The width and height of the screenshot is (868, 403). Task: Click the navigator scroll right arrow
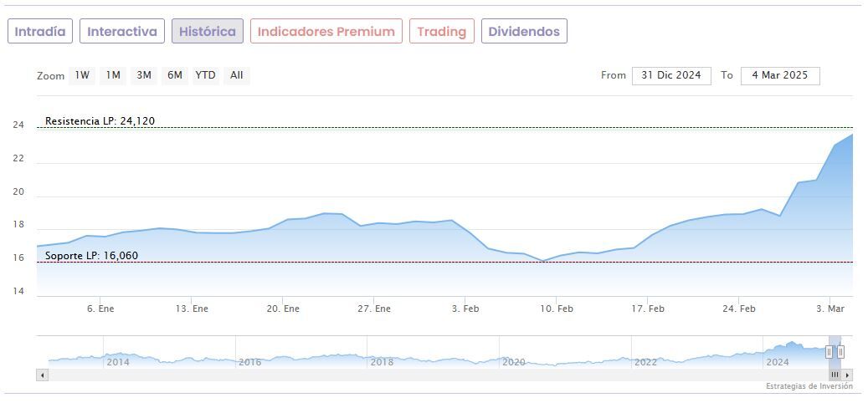[x=847, y=375]
